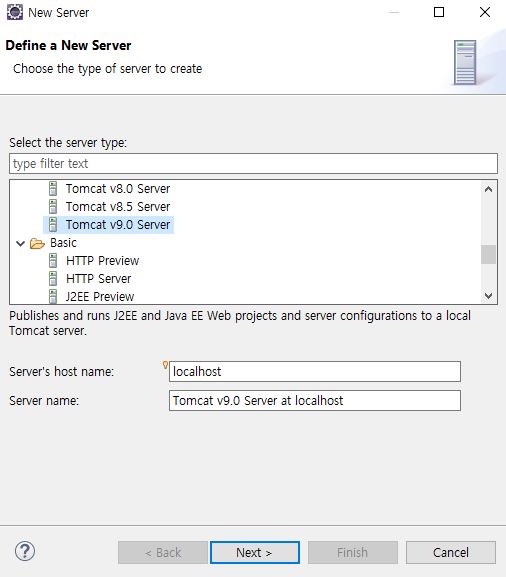
Task: Open the help question mark icon
Action: 25,551
